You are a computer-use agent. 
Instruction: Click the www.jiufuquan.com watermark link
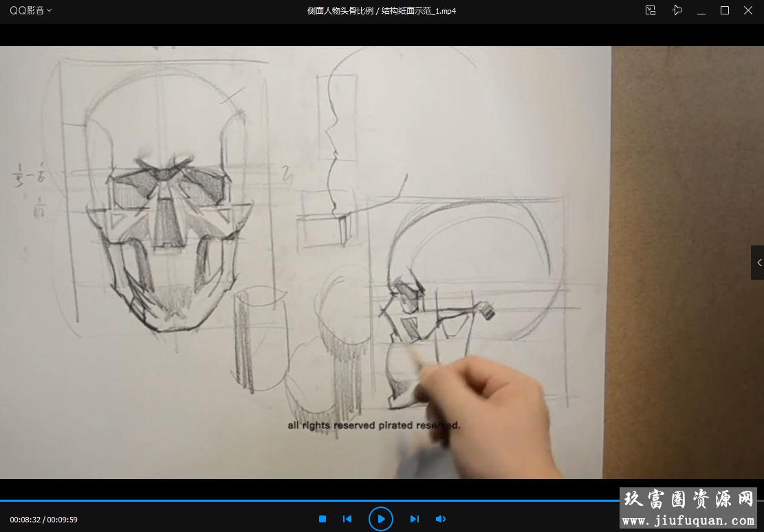point(688,521)
